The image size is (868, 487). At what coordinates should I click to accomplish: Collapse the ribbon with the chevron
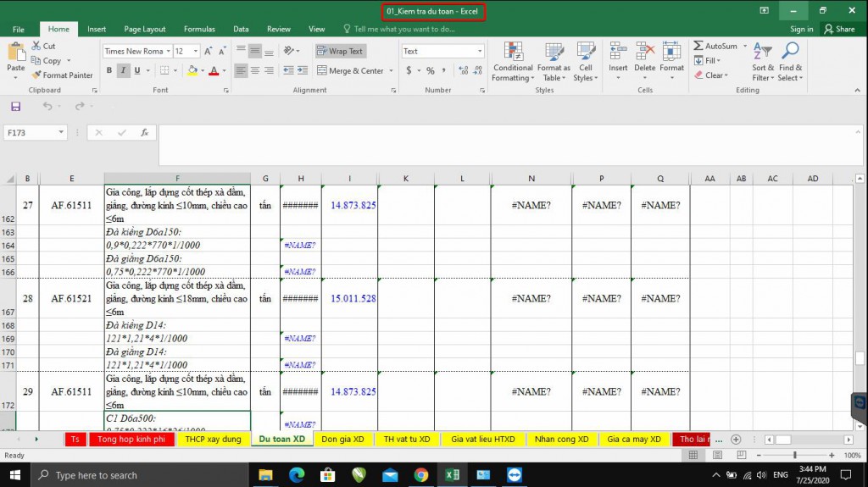click(x=858, y=91)
